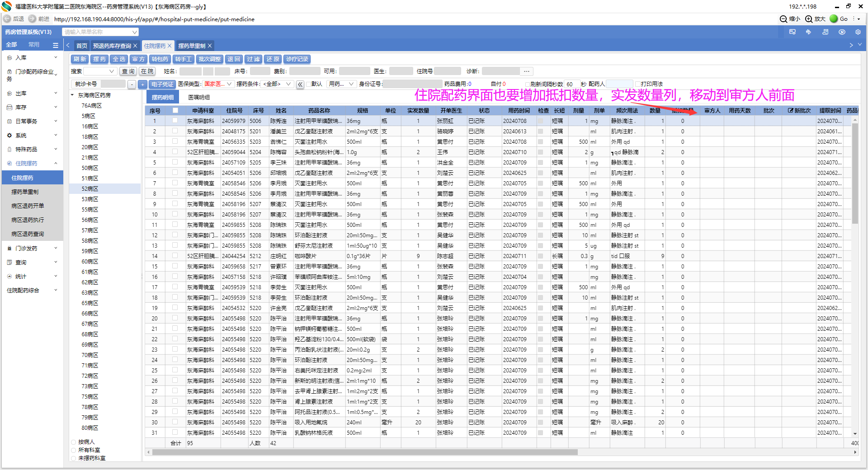The width and height of the screenshot is (868, 470).
Task: Click the 放大 zoom-in magnifier icon
Action: point(809,19)
